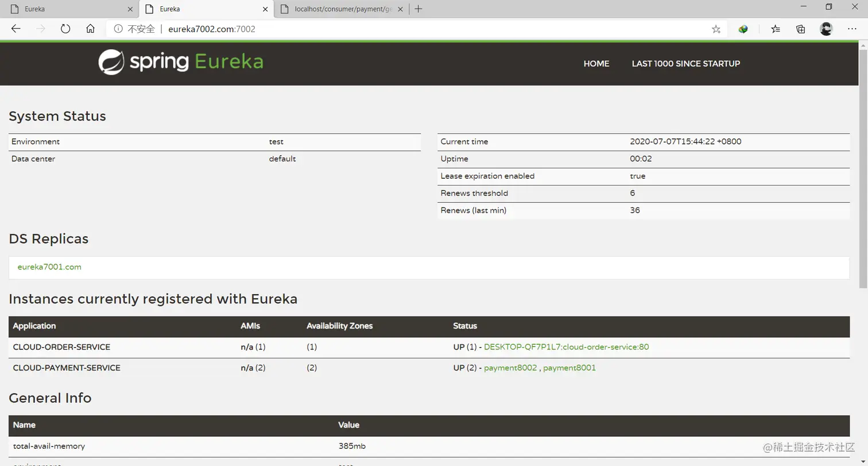
Task: Switch to the localhost/consumer/payment tab
Action: [342, 9]
